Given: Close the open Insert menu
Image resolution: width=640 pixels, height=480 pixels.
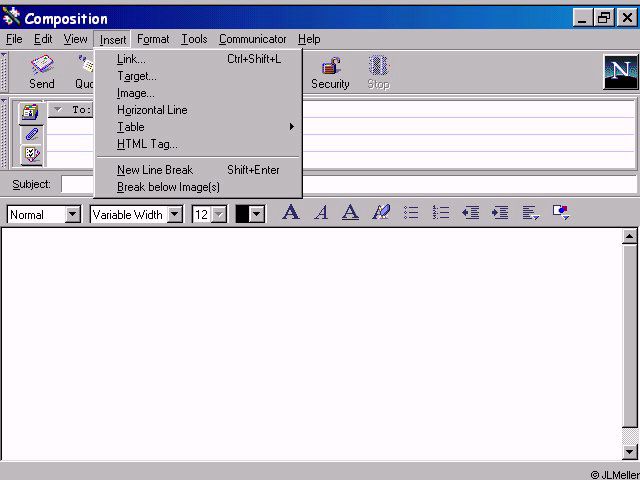Looking at the screenshot, I should (x=113, y=40).
